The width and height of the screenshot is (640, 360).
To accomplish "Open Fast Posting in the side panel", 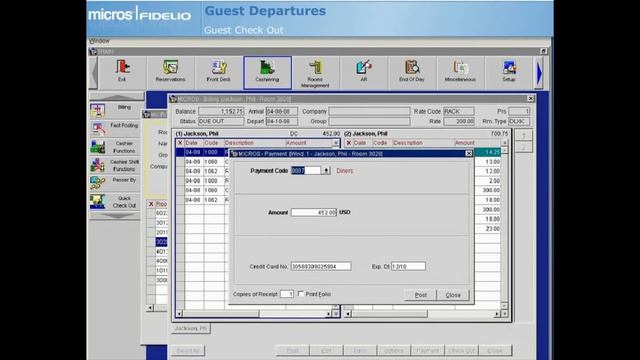I will 115,129.
